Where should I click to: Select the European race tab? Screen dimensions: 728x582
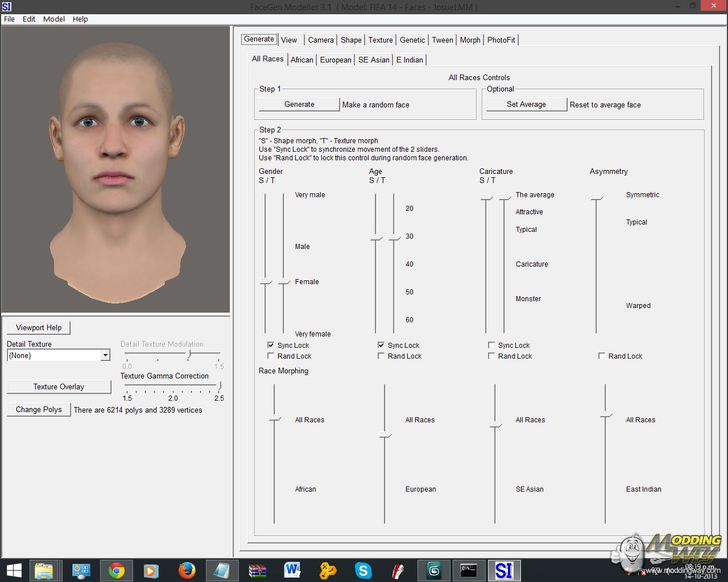336,60
